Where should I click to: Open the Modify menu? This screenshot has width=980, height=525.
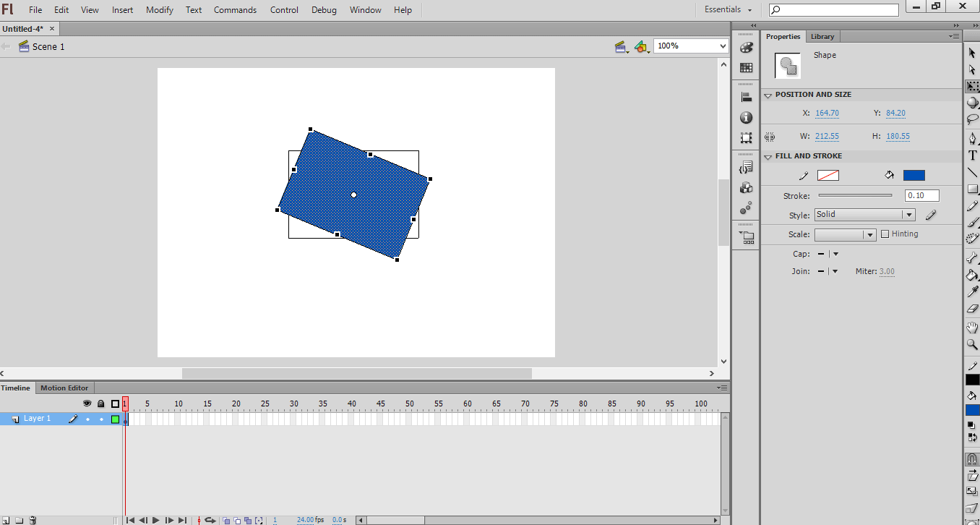[x=160, y=10]
